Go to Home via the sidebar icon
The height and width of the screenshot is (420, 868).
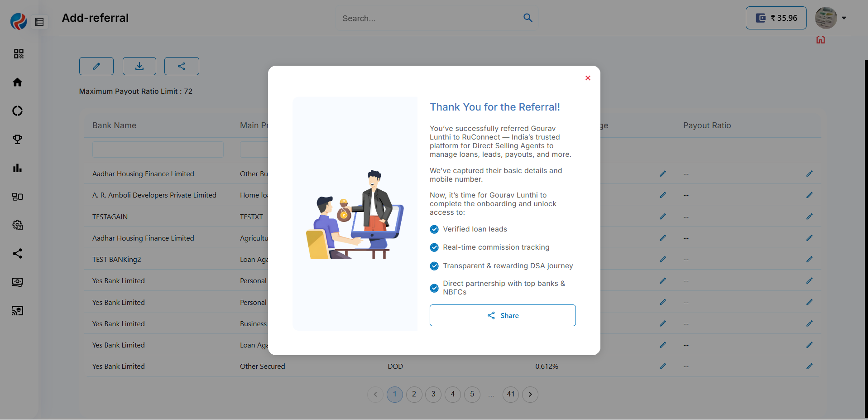[18, 82]
